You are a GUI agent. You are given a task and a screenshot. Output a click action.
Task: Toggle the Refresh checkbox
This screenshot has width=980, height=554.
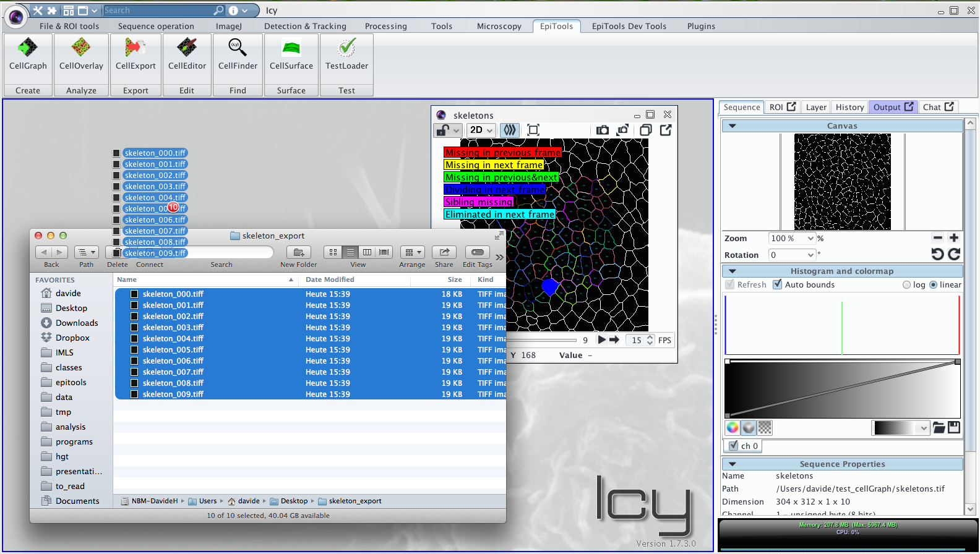730,284
